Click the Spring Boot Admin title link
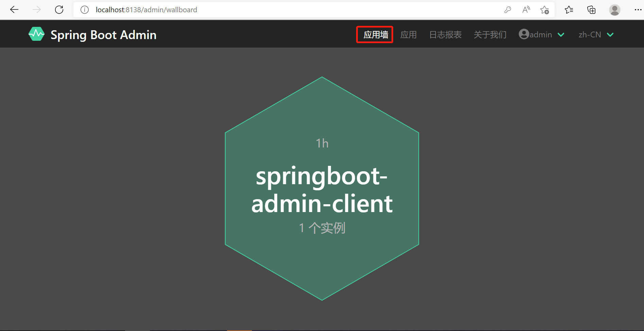Image resolution: width=644 pixels, height=331 pixels. pyautogui.click(x=103, y=35)
